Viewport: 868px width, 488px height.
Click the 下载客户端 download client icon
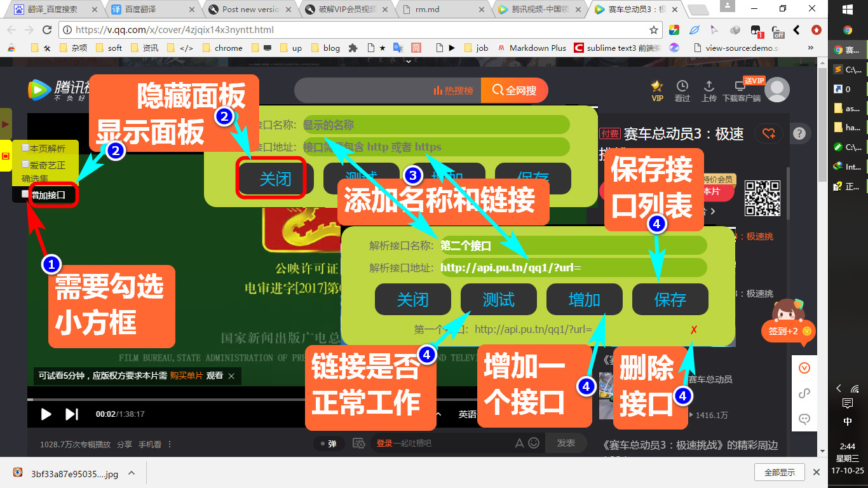coord(742,90)
